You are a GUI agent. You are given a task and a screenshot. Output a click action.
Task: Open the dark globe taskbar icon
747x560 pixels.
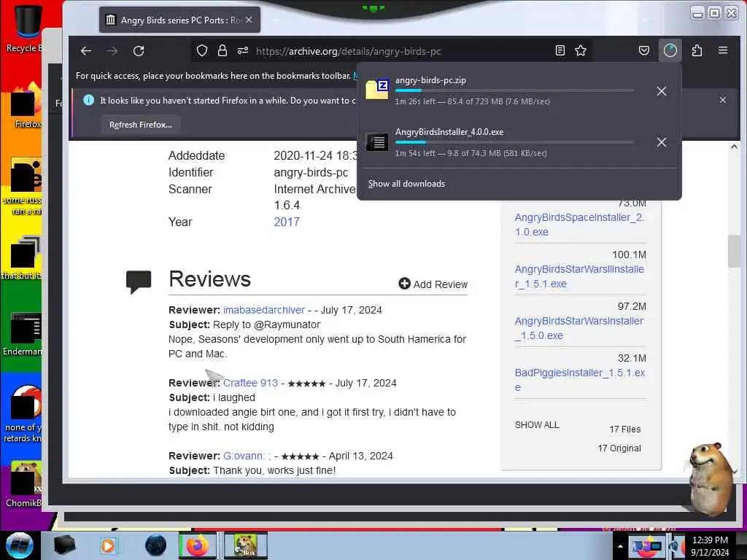(155, 545)
